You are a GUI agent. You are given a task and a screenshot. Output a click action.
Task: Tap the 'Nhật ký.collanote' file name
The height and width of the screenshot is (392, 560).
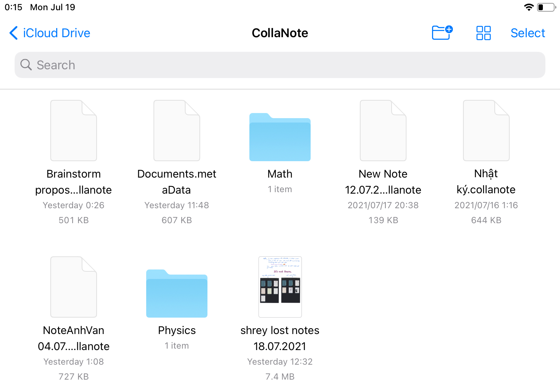(x=486, y=182)
